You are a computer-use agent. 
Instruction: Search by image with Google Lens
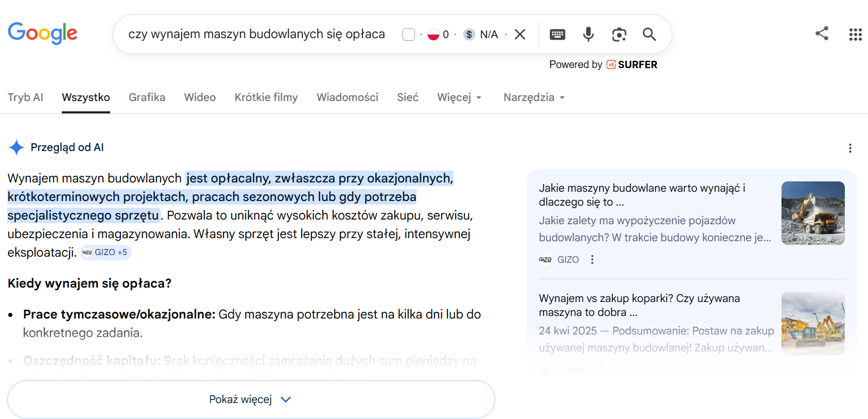pyautogui.click(x=619, y=35)
